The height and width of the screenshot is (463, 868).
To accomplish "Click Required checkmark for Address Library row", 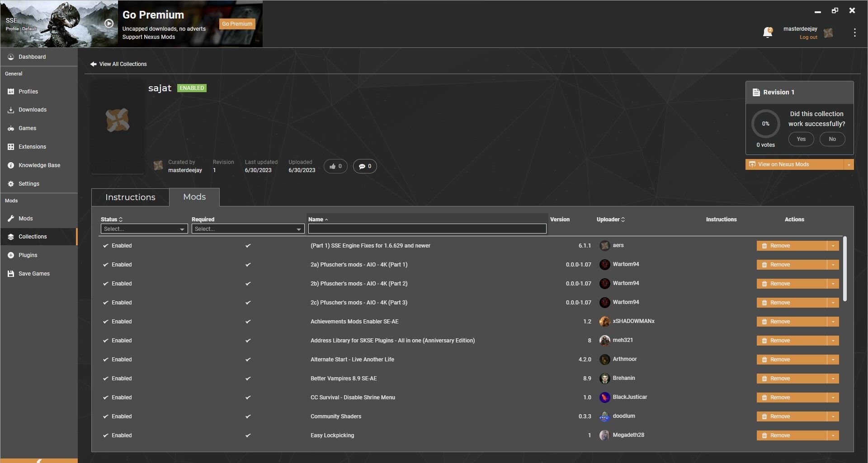I will click(x=248, y=341).
